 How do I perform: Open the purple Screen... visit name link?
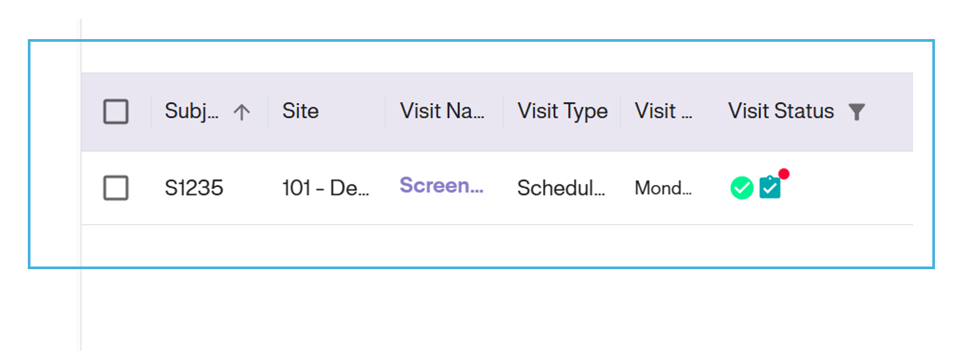(x=441, y=186)
